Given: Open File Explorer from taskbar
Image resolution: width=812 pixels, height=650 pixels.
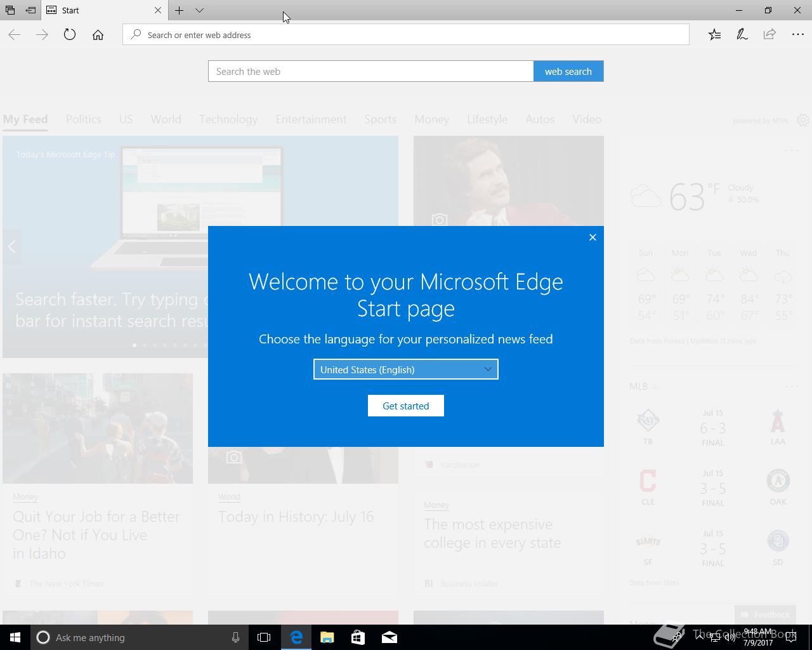Looking at the screenshot, I should (x=327, y=637).
